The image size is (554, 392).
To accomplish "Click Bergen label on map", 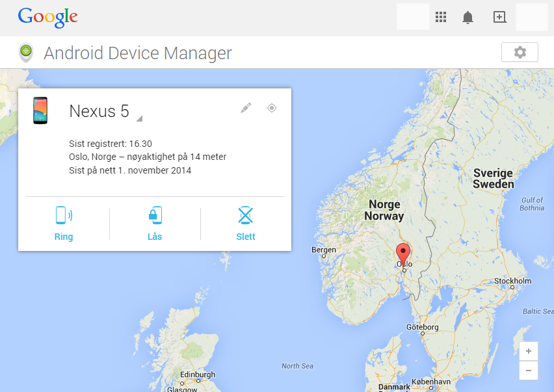I will pos(324,250).
